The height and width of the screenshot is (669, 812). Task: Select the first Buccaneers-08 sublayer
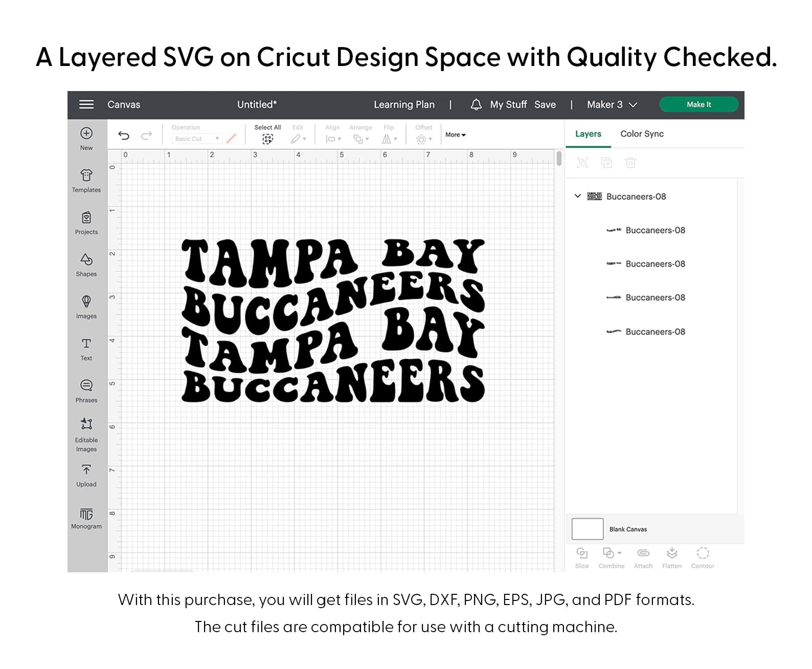click(x=655, y=230)
